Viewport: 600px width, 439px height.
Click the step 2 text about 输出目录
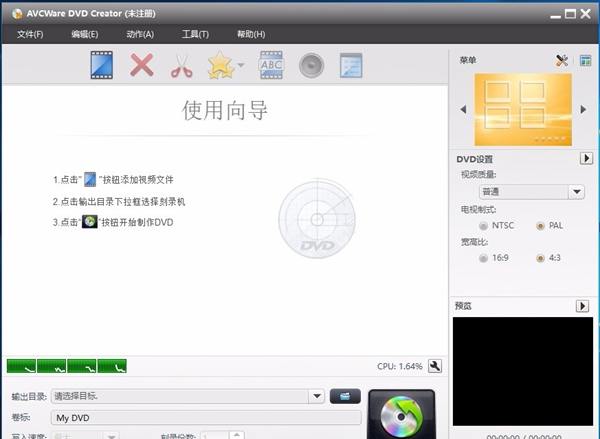click(x=119, y=202)
